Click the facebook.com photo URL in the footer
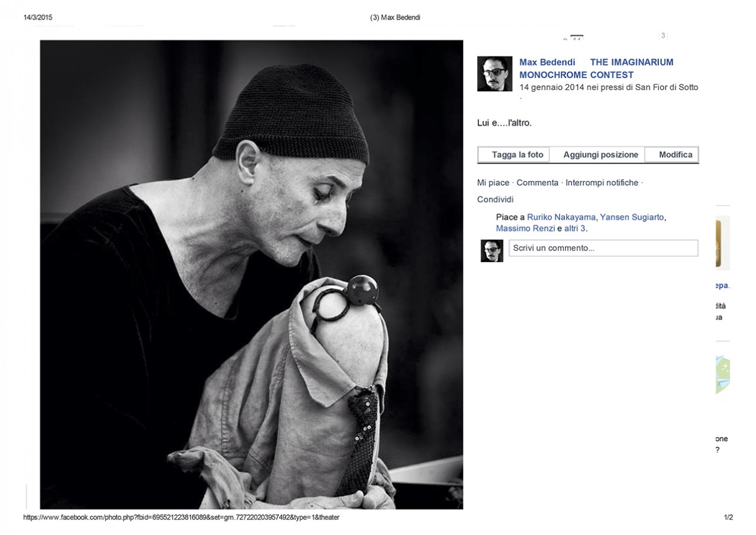The height and width of the screenshot is (535, 756). pos(181,517)
